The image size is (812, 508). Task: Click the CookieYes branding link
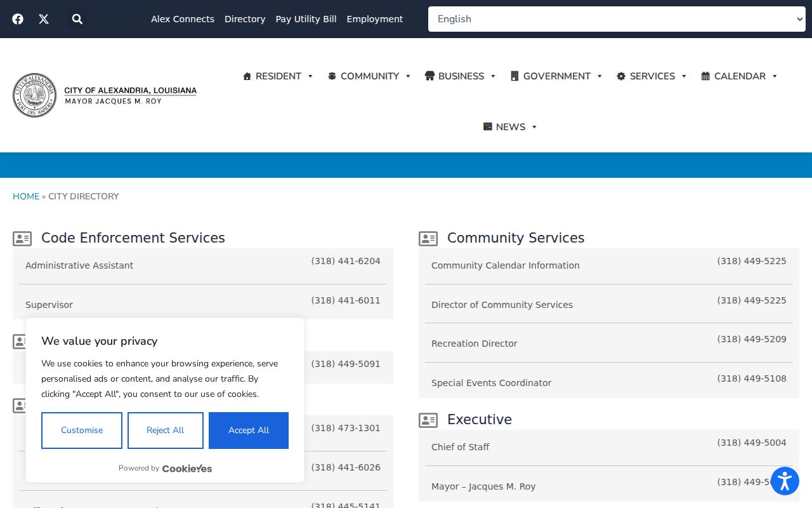[x=187, y=469]
